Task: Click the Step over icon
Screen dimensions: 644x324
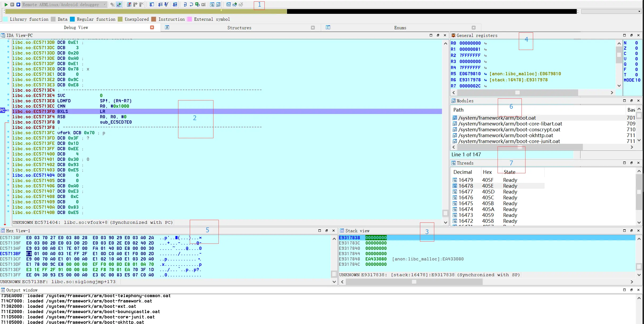Action: coord(191,5)
